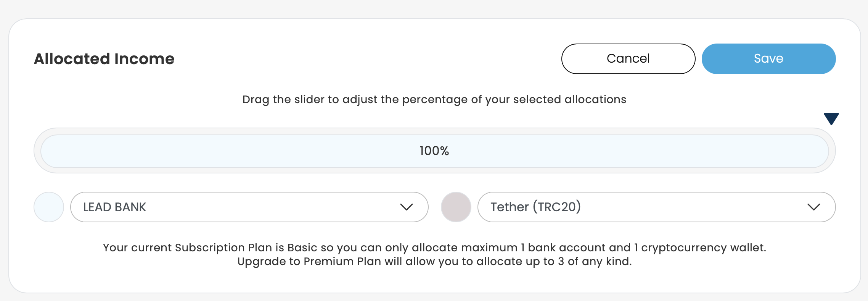This screenshot has width=868, height=301.
Task: Click the 100% percentage label
Action: point(434,151)
